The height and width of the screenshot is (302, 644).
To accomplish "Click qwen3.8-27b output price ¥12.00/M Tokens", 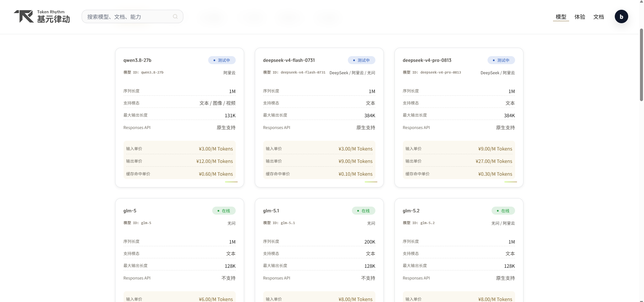I will coord(215,161).
